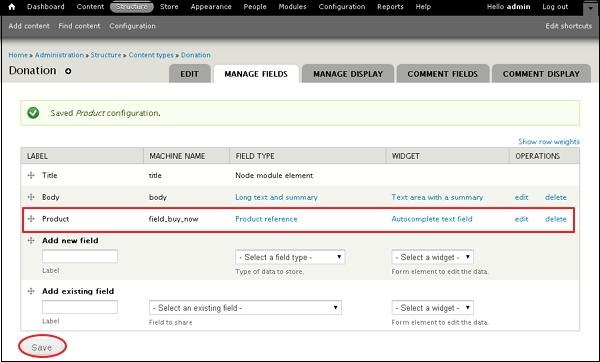
Task: Toggle the shortcut drawer arrow at top-right
Action: pyautogui.click(x=590, y=7)
